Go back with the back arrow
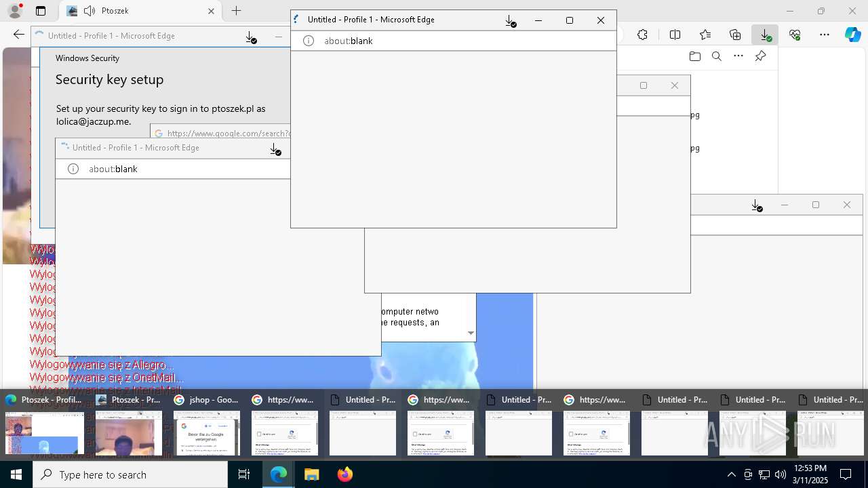Viewport: 868px width, 488px height. coord(18,35)
